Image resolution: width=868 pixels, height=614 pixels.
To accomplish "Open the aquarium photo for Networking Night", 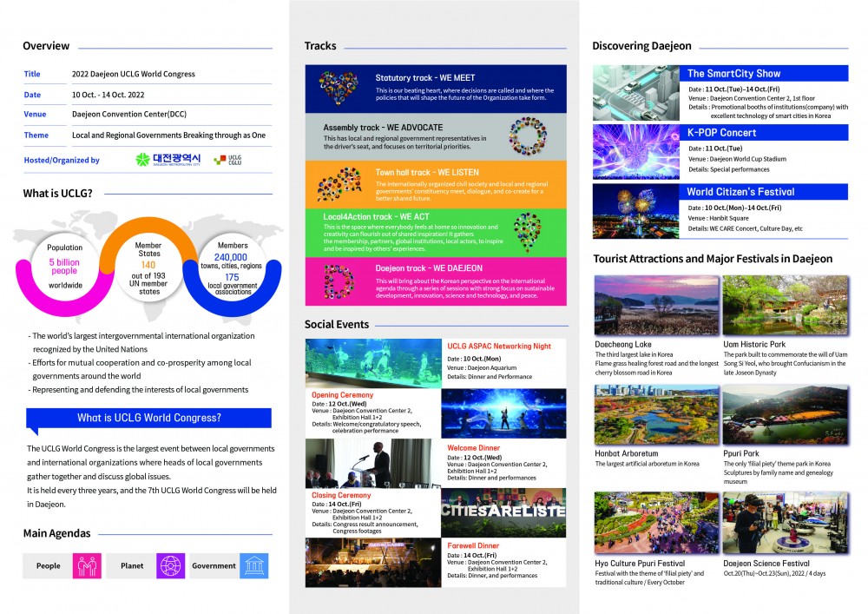I will point(373,363).
